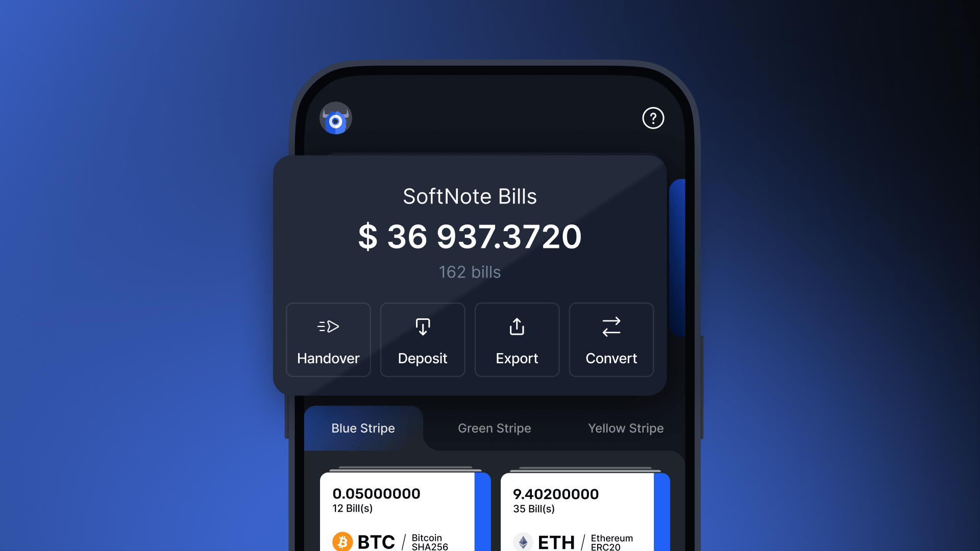Screen dimensions: 980x551
Task: Open the help question mark dialog
Action: [652, 118]
